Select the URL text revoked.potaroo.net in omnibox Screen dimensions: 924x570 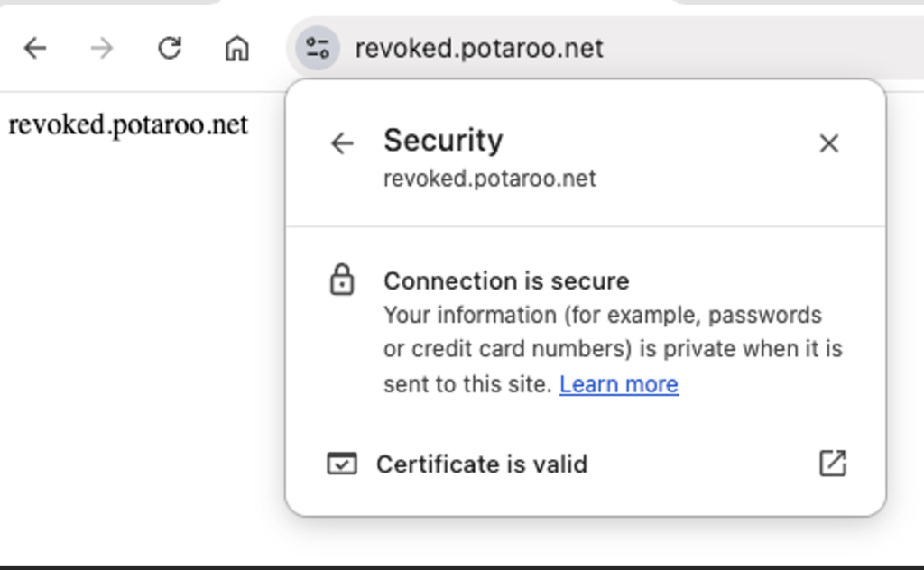(478, 49)
